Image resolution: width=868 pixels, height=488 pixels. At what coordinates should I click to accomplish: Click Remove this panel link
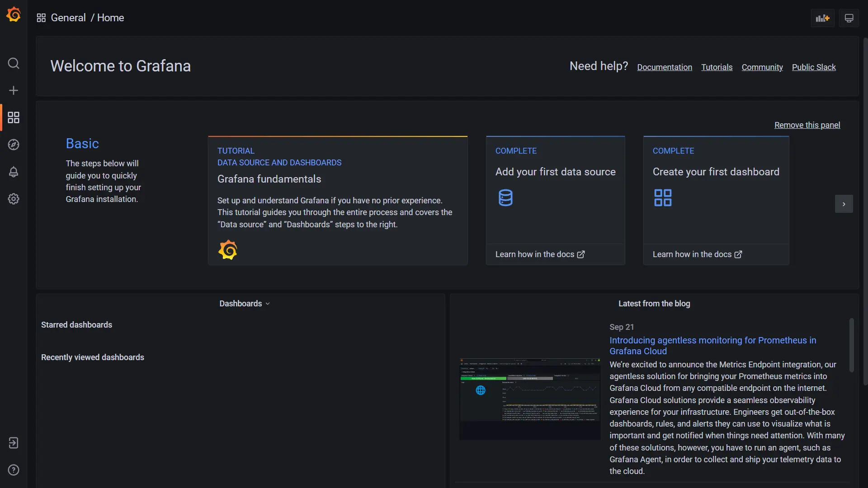pos(807,125)
